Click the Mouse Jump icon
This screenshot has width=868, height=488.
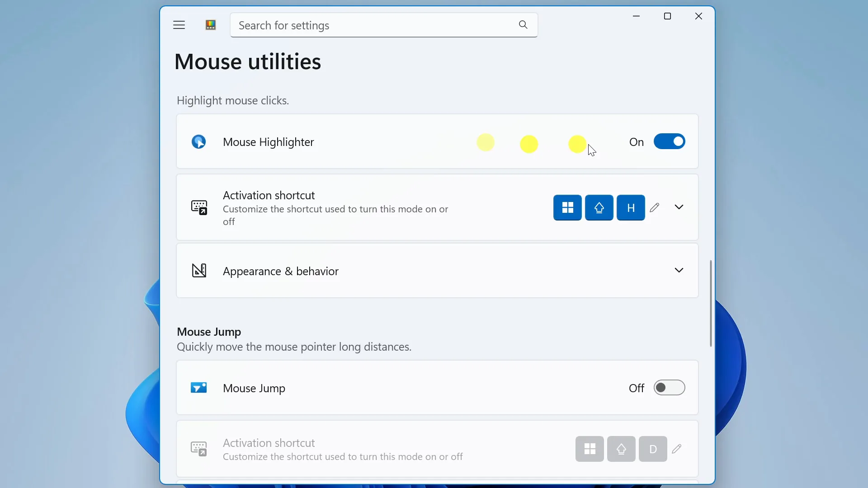199,388
